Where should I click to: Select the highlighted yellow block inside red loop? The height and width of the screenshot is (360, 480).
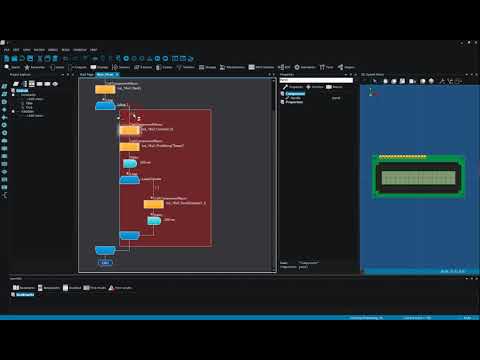click(129, 130)
